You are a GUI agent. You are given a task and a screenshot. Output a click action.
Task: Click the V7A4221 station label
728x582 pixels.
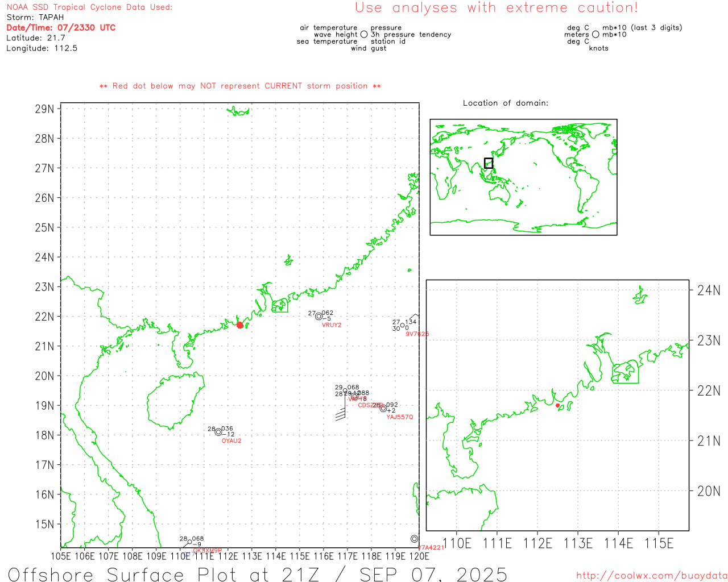coord(431,548)
